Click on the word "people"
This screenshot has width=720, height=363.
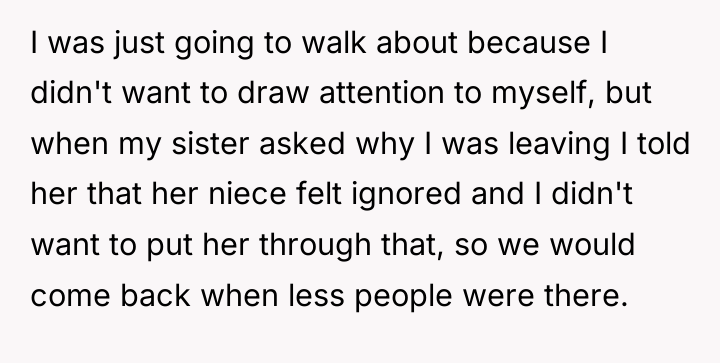click(x=404, y=296)
